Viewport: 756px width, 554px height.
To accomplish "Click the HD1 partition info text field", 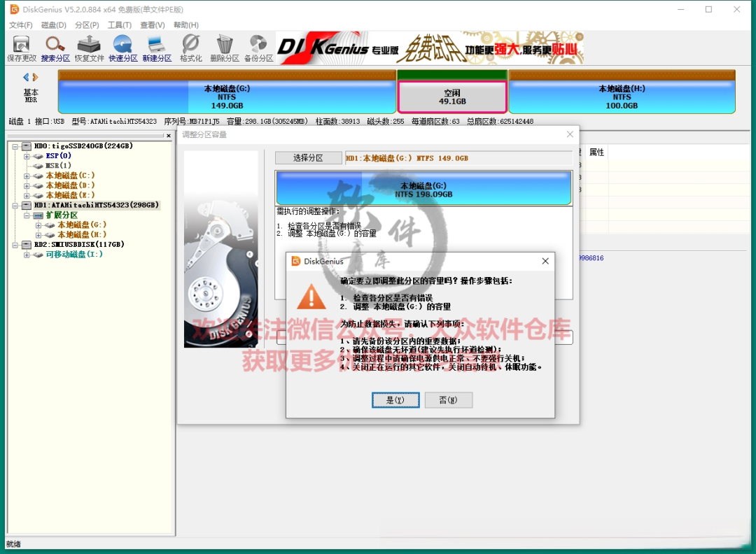I will [x=458, y=158].
